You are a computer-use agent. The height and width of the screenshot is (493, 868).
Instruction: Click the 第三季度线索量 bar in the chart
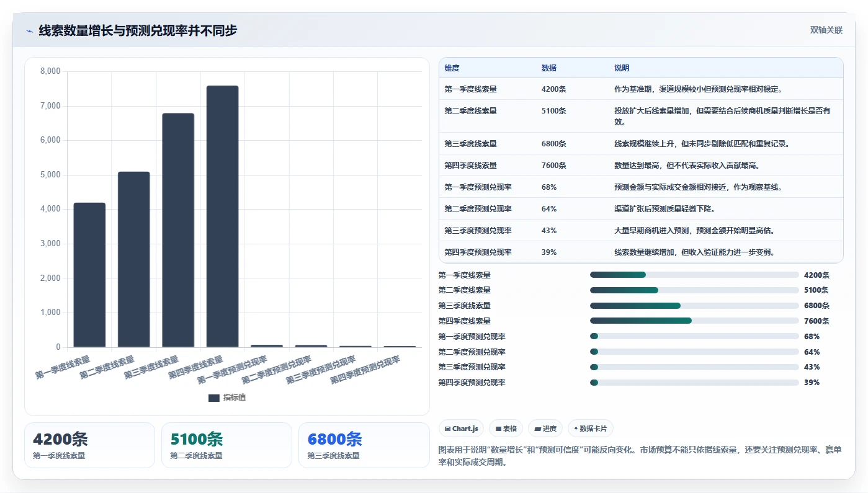click(x=178, y=230)
